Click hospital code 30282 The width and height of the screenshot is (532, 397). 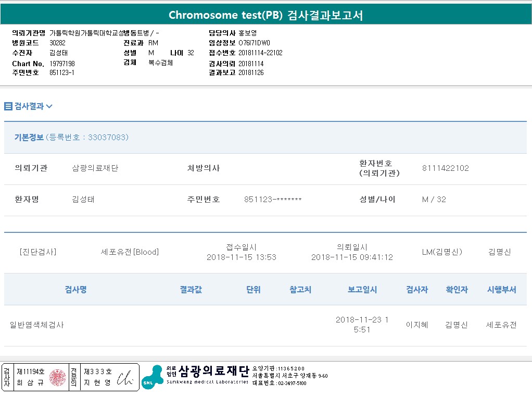coord(57,43)
